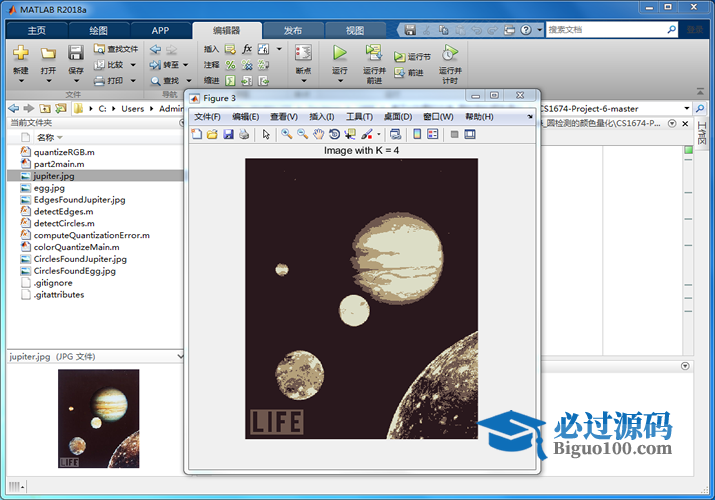The width and height of the screenshot is (715, 500).
Task: Click the Open (打开) folder icon
Action: tap(48, 53)
